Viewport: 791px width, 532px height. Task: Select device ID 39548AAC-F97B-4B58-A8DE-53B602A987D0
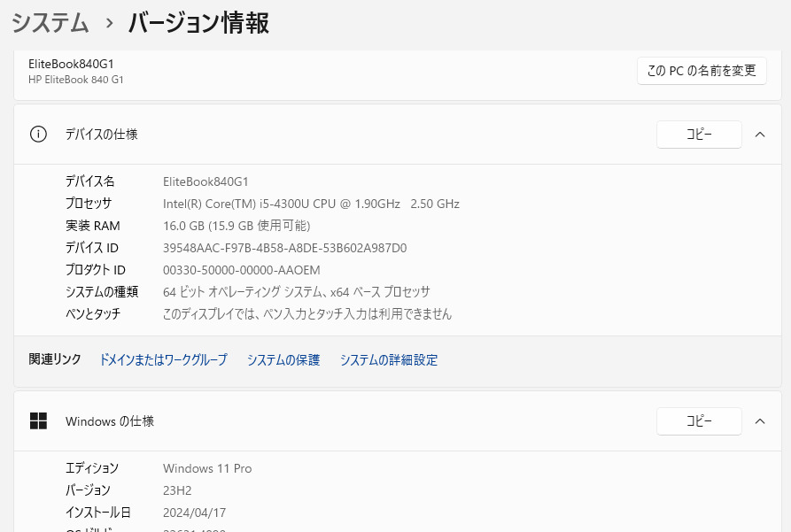pos(285,248)
